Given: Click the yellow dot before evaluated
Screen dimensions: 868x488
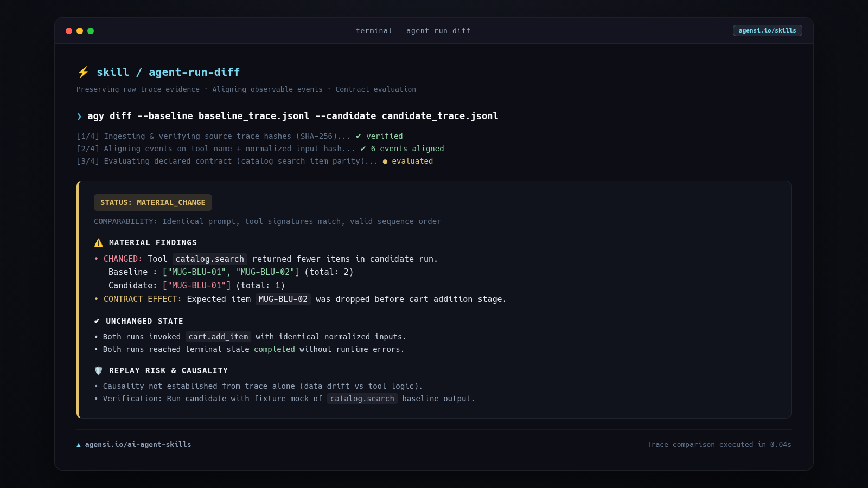Looking at the screenshot, I should click(385, 161).
